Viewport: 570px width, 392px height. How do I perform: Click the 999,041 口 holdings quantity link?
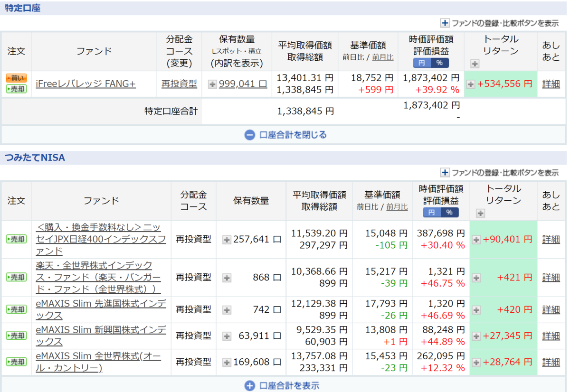243,84
